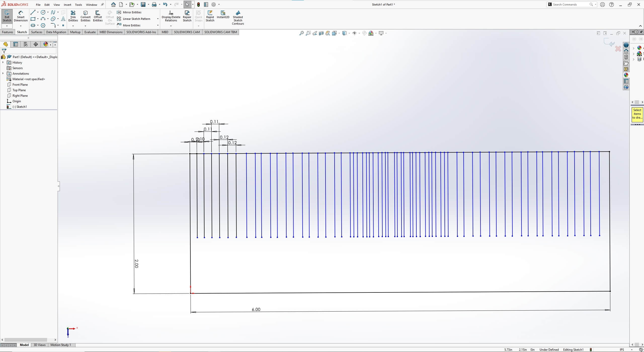Open the DisplayManager tab

(x=46, y=44)
